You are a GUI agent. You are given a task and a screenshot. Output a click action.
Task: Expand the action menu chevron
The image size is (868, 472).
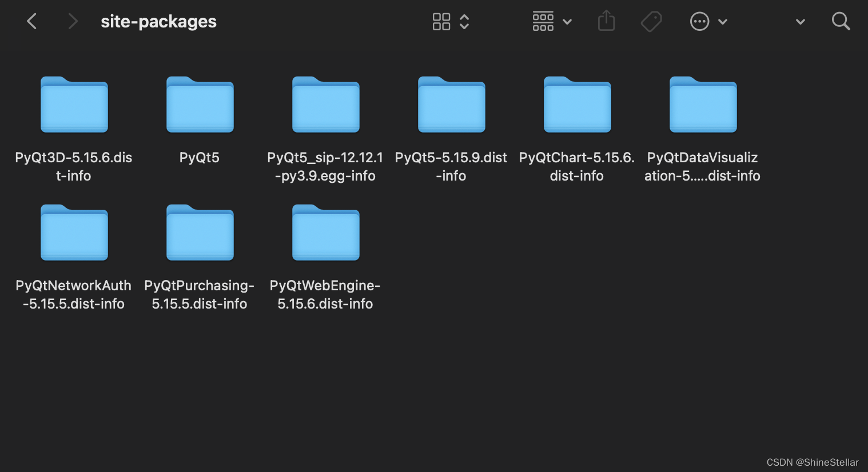point(723,22)
